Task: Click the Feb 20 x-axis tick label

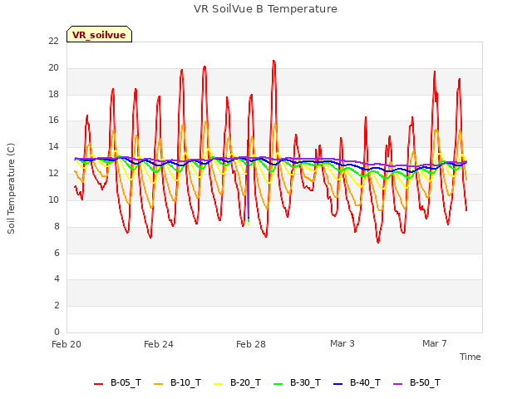Action: (x=66, y=344)
